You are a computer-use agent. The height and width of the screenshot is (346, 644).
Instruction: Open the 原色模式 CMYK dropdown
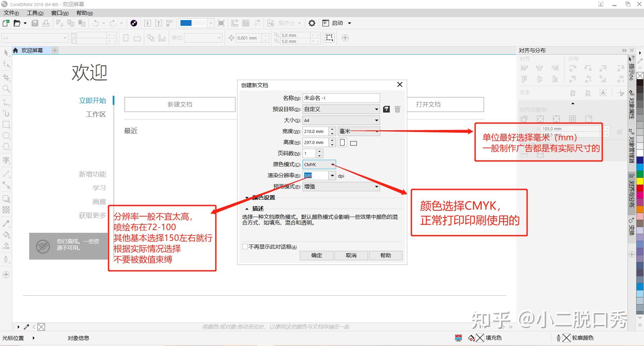click(x=333, y=164)
